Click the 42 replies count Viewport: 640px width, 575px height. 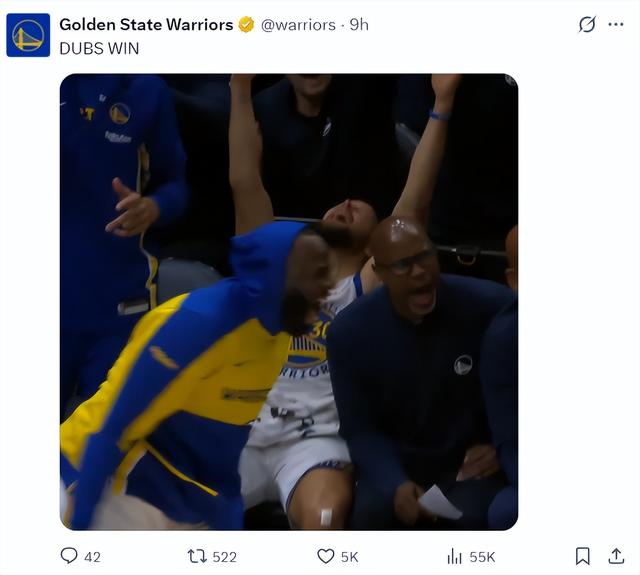click(92, 557)
